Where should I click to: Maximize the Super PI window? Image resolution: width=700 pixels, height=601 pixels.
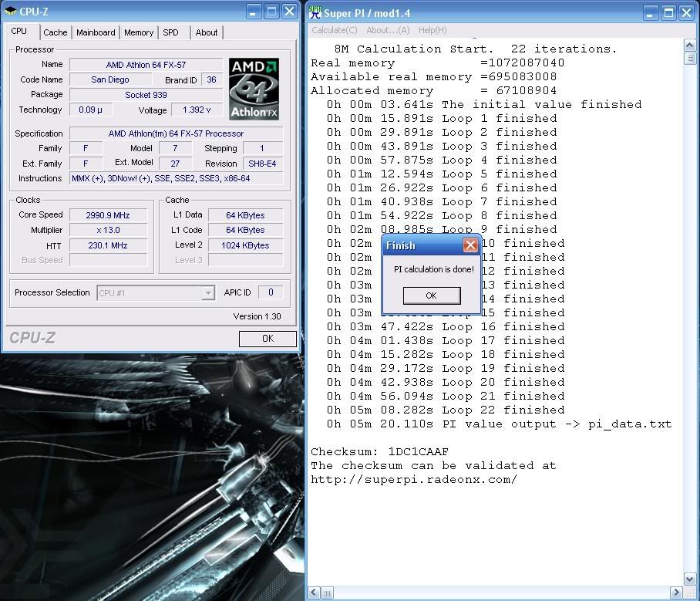point(668,13)
